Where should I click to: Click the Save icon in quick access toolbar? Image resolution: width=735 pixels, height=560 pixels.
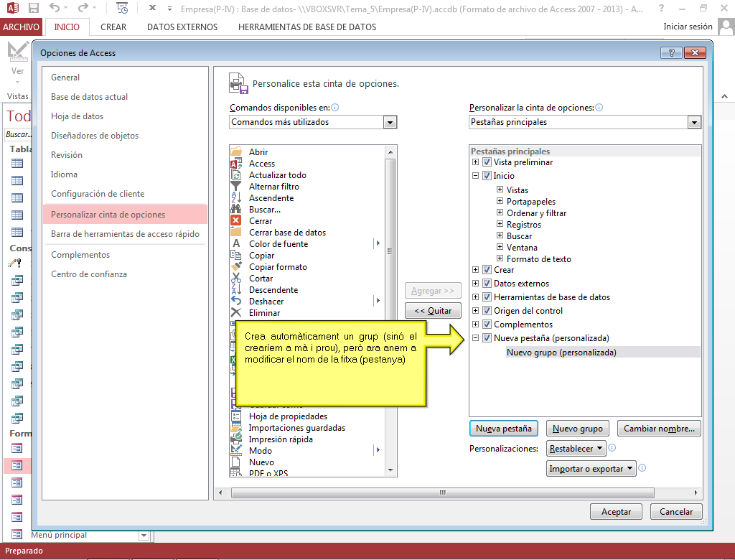pyautogui.click(x=33, y=9)
